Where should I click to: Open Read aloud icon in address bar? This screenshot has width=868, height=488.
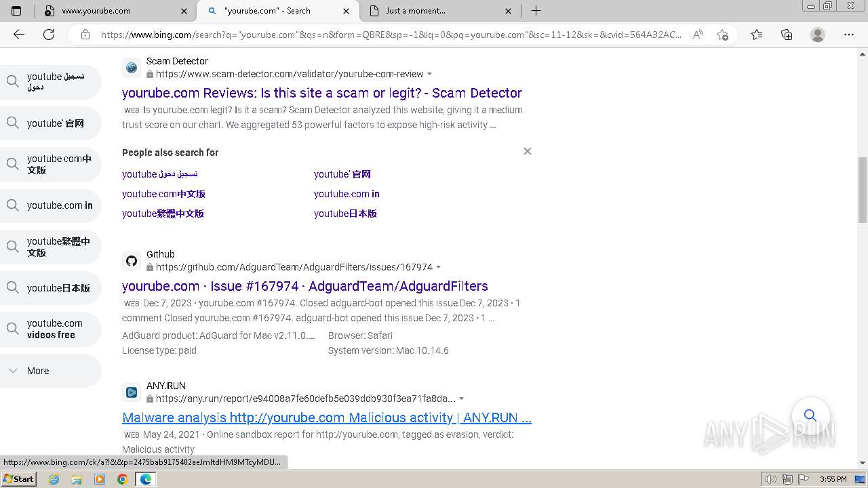[x=698, y=35]
